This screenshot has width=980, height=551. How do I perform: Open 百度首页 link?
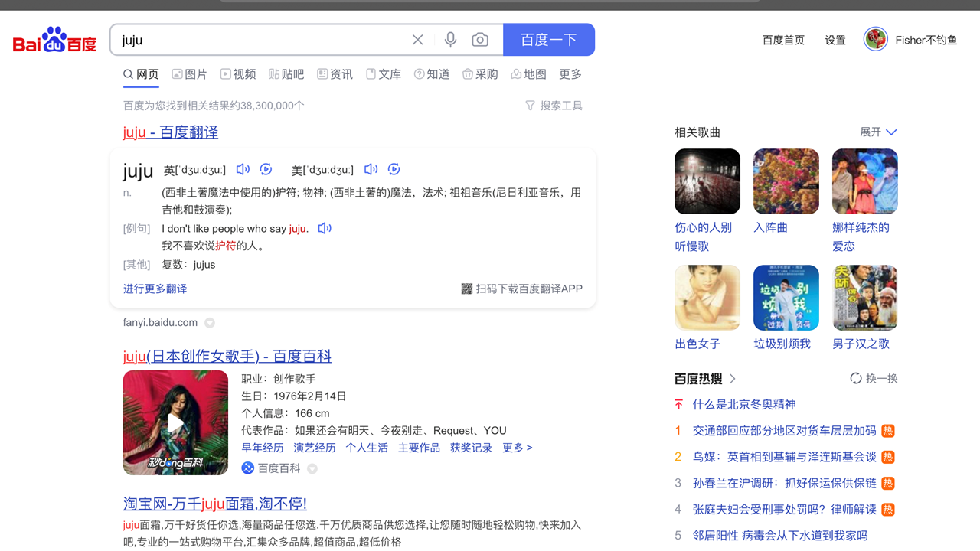tap(783, 40)
